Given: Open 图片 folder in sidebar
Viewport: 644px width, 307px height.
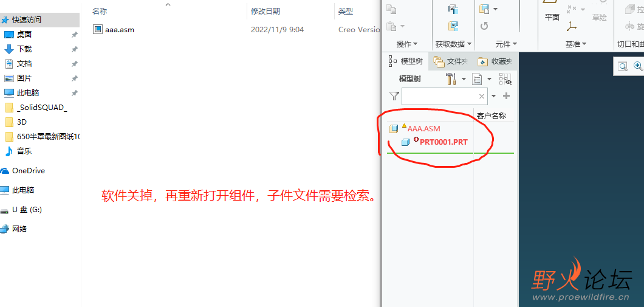Looking at the screenshot, I should 24,78.
